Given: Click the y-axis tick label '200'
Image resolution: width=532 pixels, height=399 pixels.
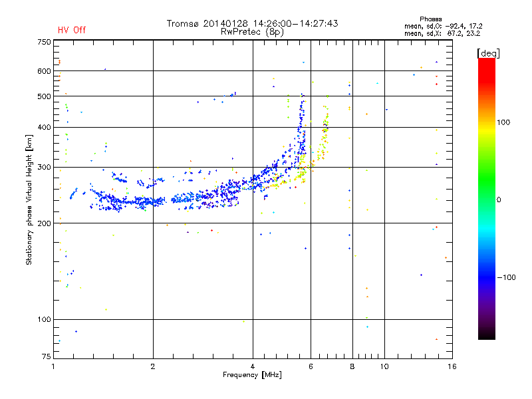Looking at the screenshot, I should (44, 223).
